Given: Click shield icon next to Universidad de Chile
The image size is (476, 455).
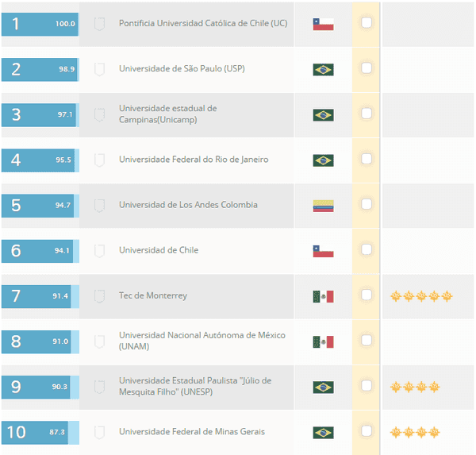Looking at the screenshot, I should (x=100, y=251).
